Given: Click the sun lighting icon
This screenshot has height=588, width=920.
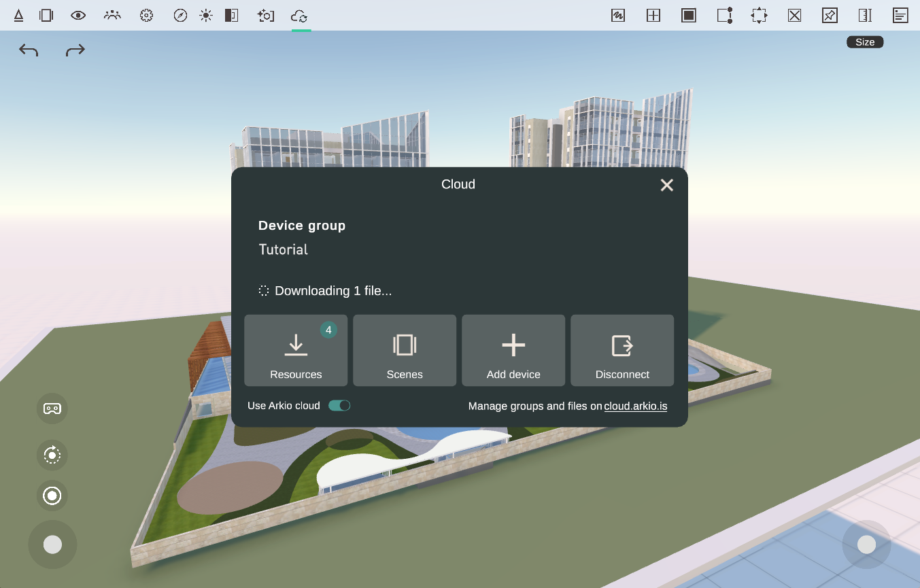Looking at the screenshot, I should [x=206, y=16].
